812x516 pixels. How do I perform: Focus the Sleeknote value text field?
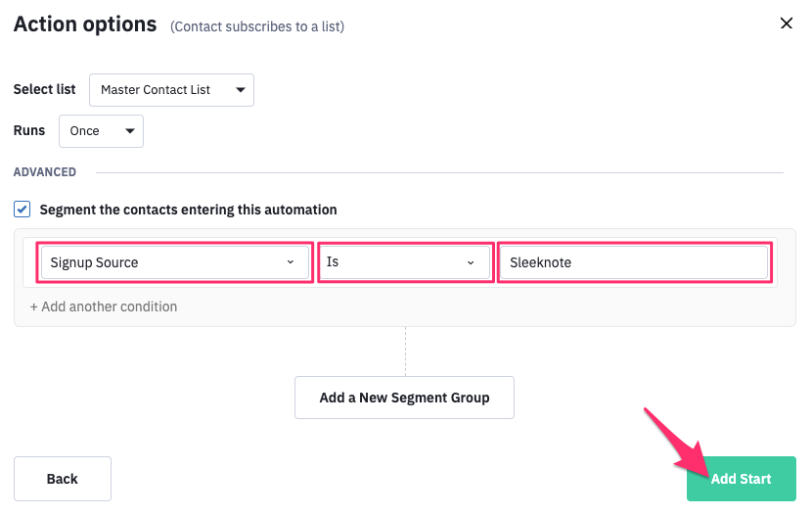(x=633, y=262)
